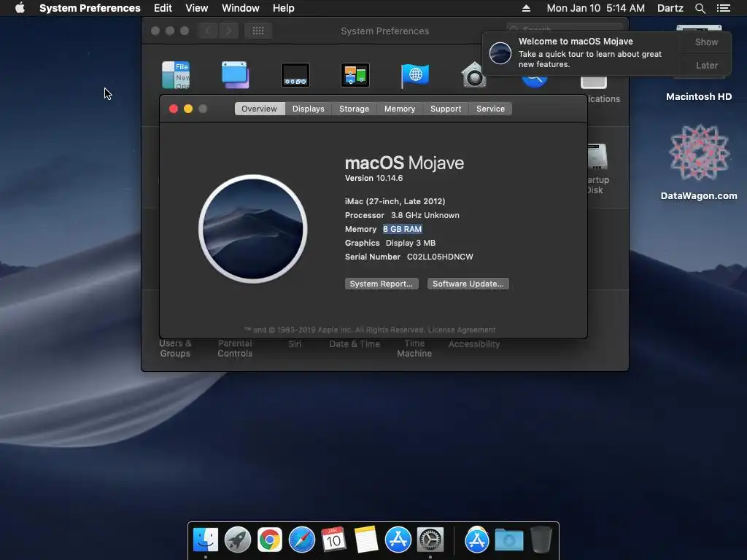Click the Mojave desert image
This screenshot has height=560, width=747.
pyautogui.click(x=253, y=229)
